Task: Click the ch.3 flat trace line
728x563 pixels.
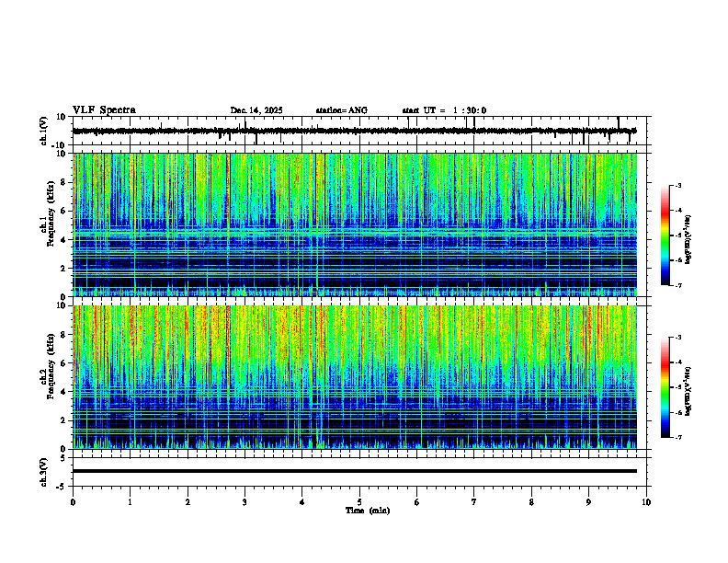Action: (354, 471)
